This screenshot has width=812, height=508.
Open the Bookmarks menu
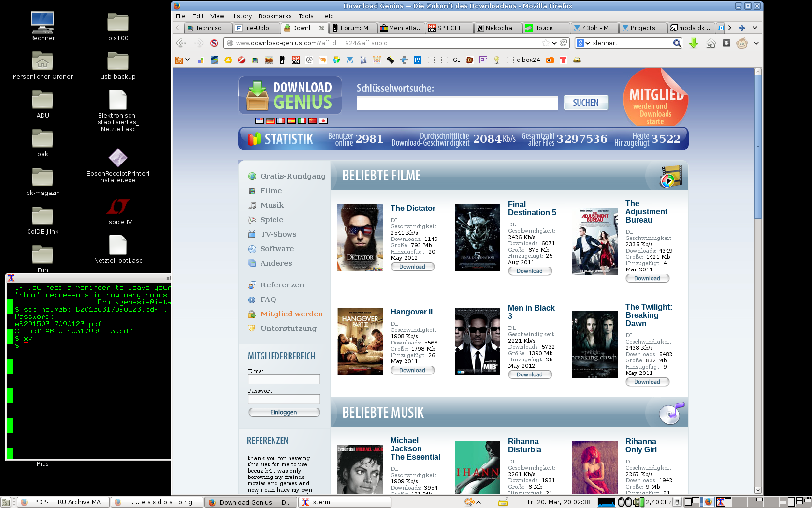point(275,16)
